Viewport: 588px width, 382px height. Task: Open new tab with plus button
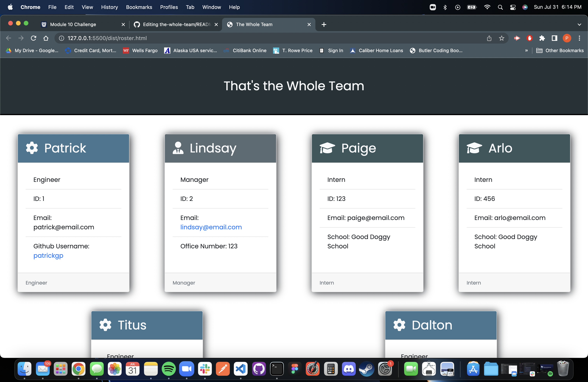(324, 25)
